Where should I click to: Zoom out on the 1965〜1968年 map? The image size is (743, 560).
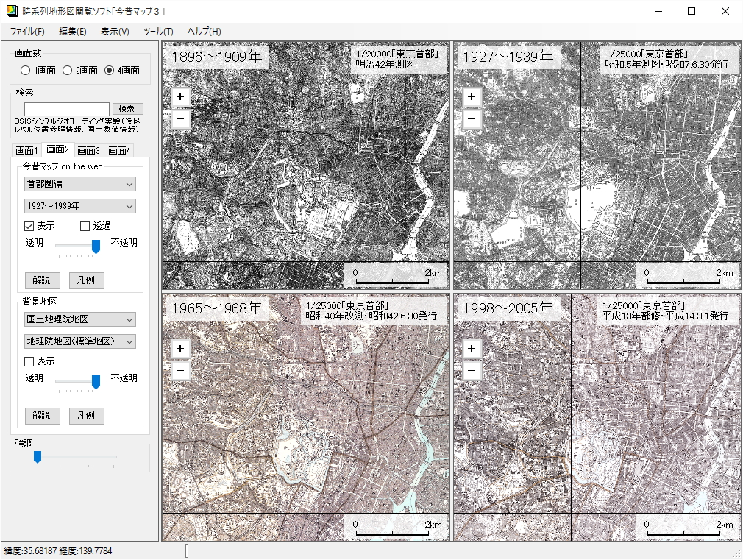click(180, 370)
